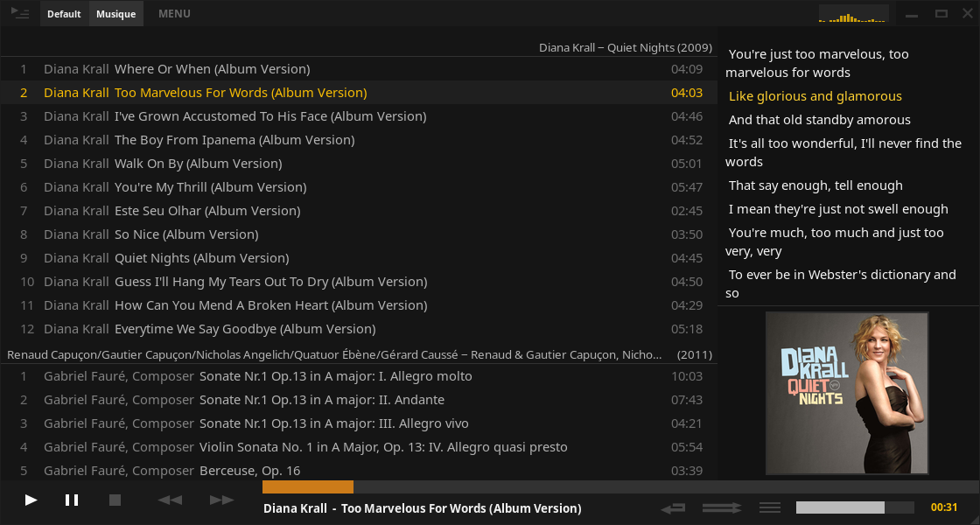Click the playlist icon in top-left corner
The image size is (980, 525).
click(x=19, y=13)
